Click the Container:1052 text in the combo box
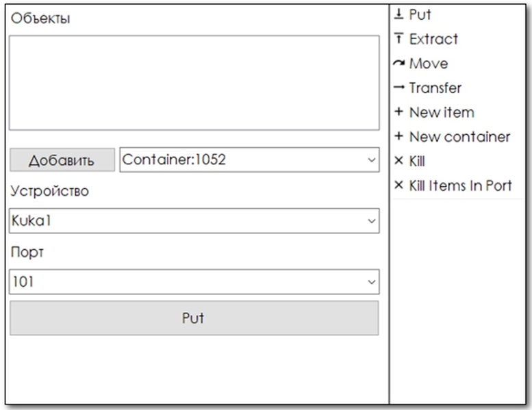 [174, 160]
